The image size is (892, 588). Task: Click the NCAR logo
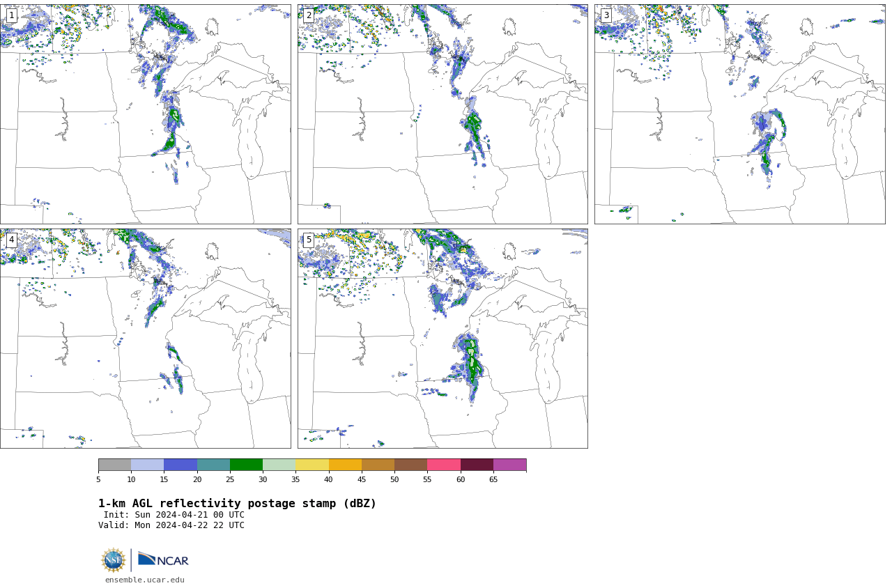click(x=163, y=559)
